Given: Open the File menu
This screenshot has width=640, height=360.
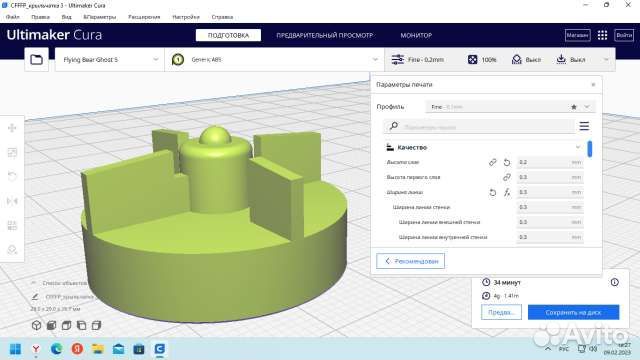Looking at the screenshot, I should pyautogui.click(x=13, y=17).
